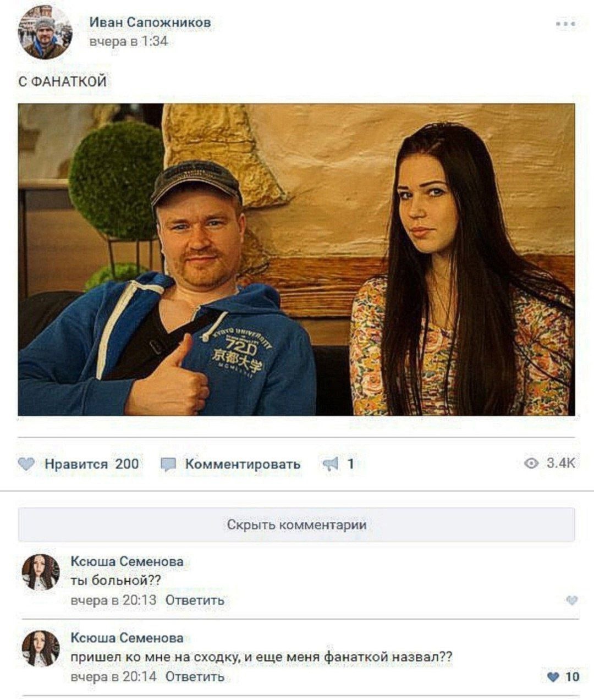This screenshot has width=594, height=700.
Task: Toggle the heart on the second comment
Action: 553,676
